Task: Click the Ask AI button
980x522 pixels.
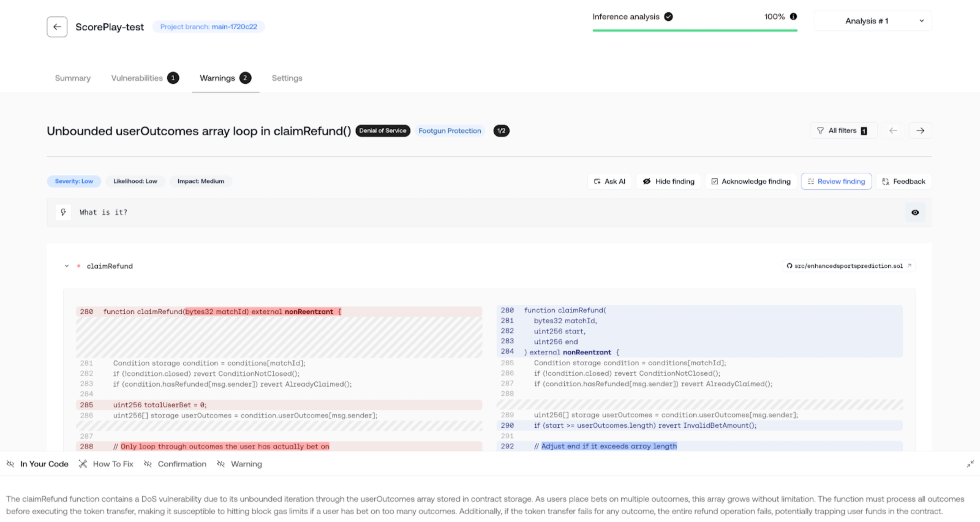Action: click(x=609, y=181)
